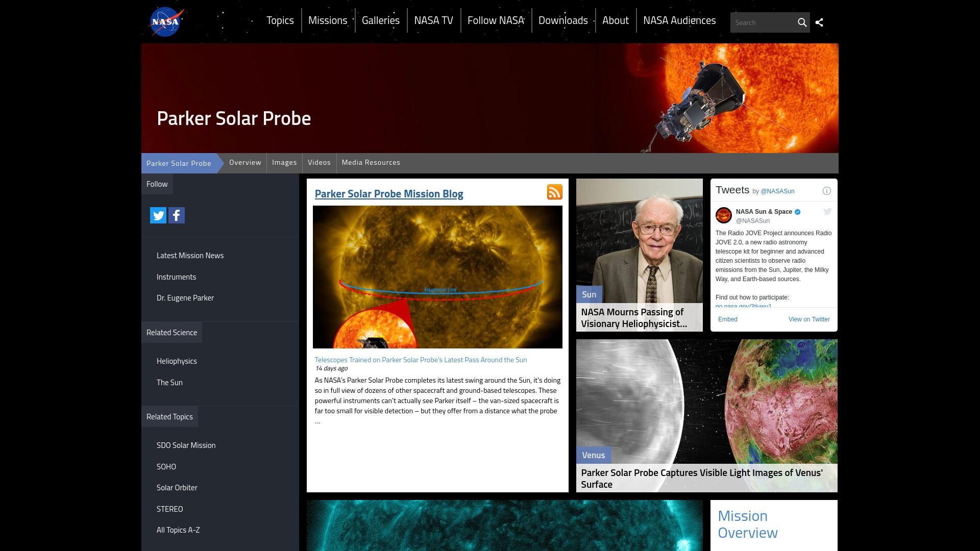This screenshot has height=551, width=980.
Task: Open the Instruments sidebar link
Action: 176,277
